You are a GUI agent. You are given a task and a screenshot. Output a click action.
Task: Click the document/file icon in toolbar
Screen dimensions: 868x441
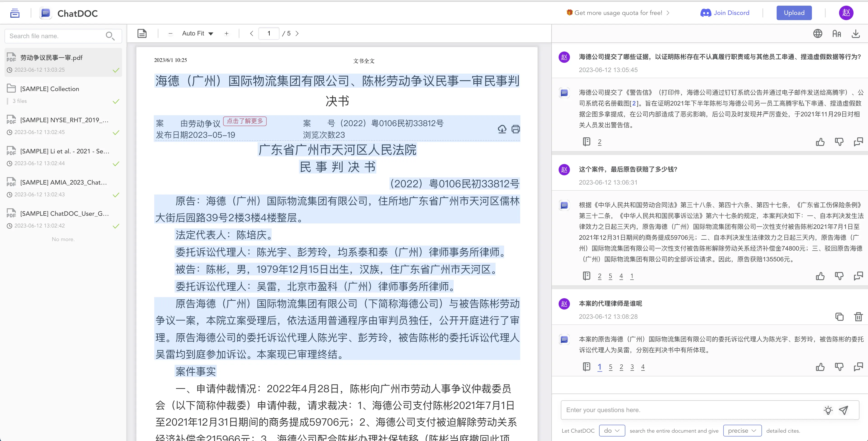(x=142, y=34)
